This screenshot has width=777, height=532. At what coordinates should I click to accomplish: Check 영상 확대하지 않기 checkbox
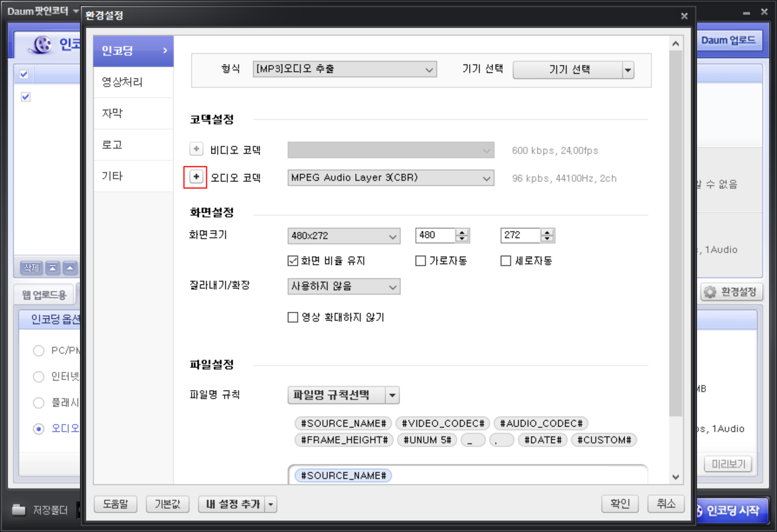coord(293,317)
